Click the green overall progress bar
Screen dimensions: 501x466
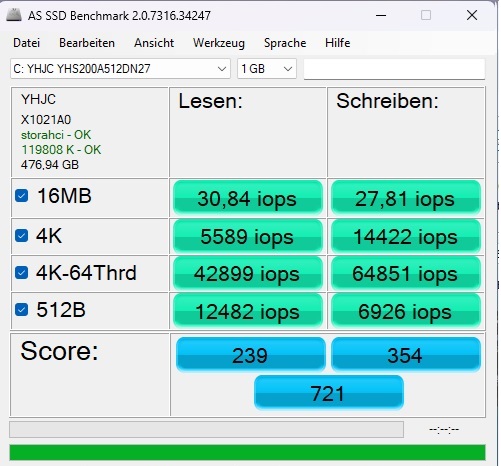pyautogui.click(x=247, y=453)
